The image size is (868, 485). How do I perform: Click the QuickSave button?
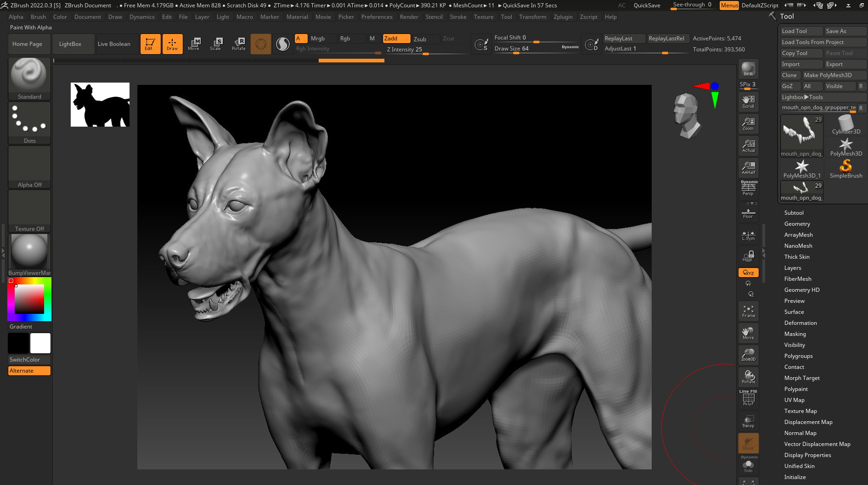pos(647,6)
